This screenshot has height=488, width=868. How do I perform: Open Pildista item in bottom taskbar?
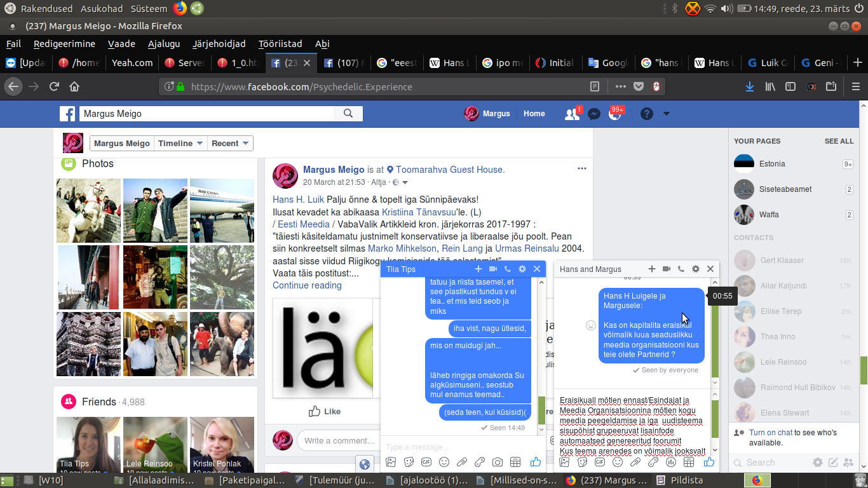click(680, 480)
